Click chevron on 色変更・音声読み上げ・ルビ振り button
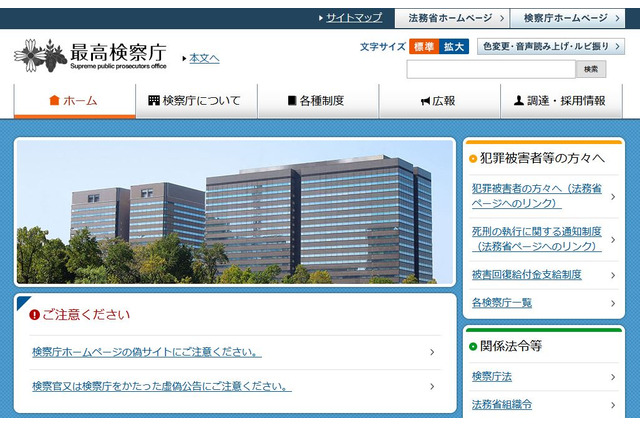 [617, 47]
